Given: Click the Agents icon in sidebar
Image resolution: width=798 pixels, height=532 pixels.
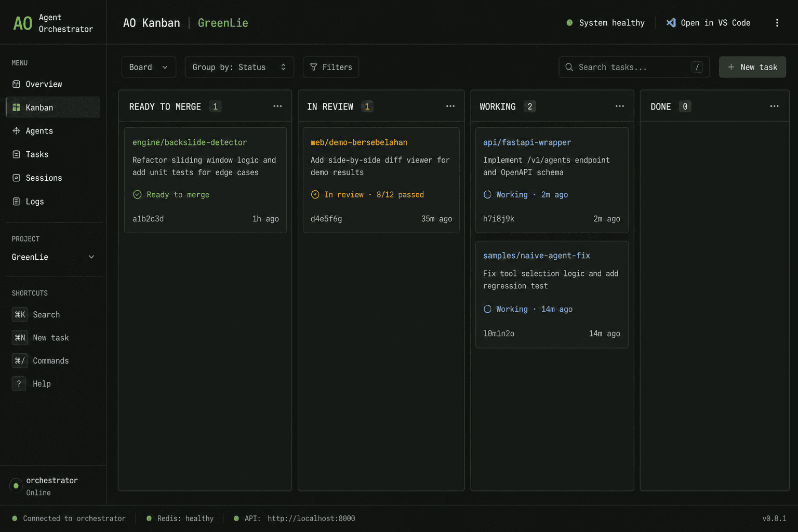Looking at the screenshot, I should pyautogui.click(x=16, y=131).
